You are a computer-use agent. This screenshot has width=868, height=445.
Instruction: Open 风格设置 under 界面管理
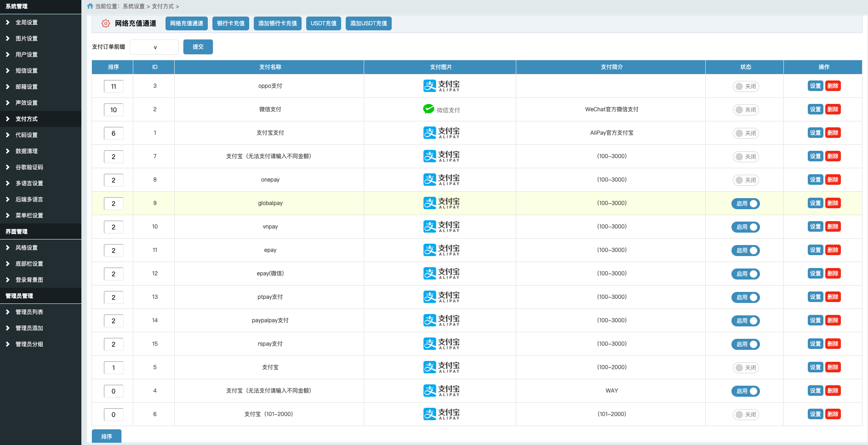[40, 248]
